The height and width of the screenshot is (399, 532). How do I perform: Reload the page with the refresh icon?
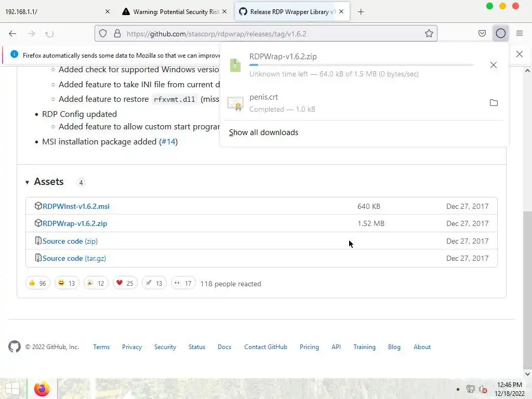tap(49, 34)
